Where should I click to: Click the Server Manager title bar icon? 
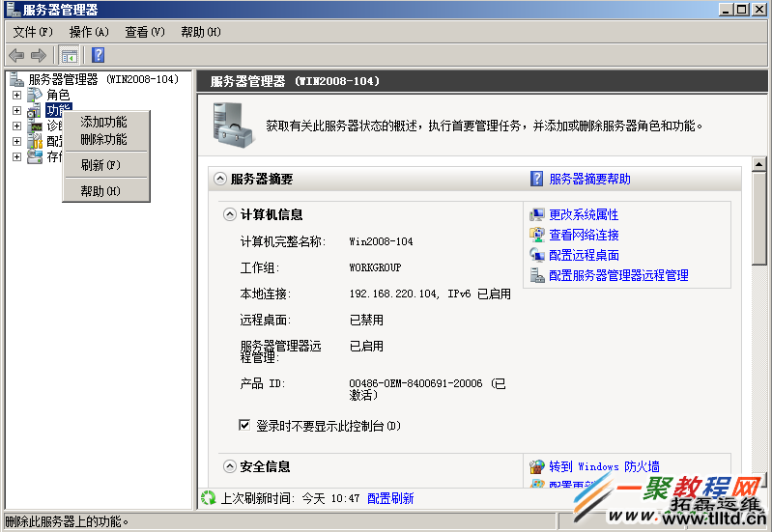[13, 10]
